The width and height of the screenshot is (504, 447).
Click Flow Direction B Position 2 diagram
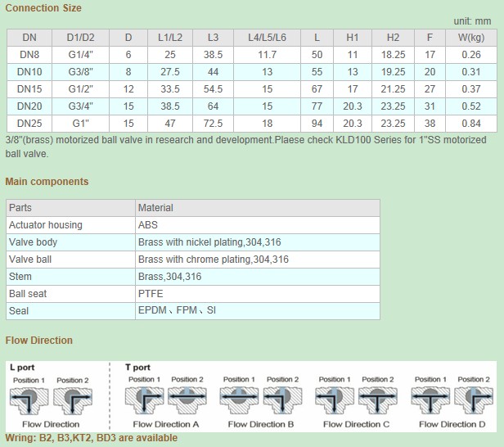pyautogui.click(x=283, y=400)
